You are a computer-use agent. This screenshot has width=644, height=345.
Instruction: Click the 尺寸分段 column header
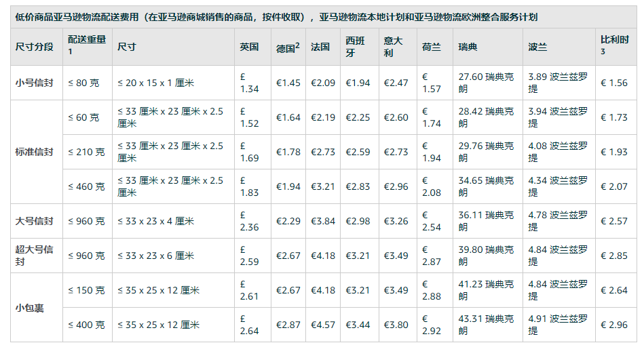tap(34, 47)
